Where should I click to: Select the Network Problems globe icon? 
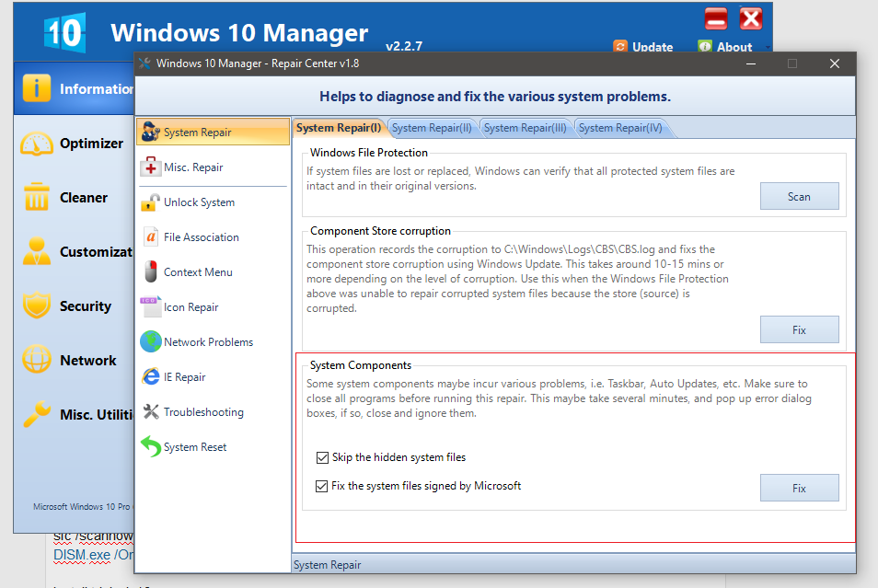(x=151, y=341)
